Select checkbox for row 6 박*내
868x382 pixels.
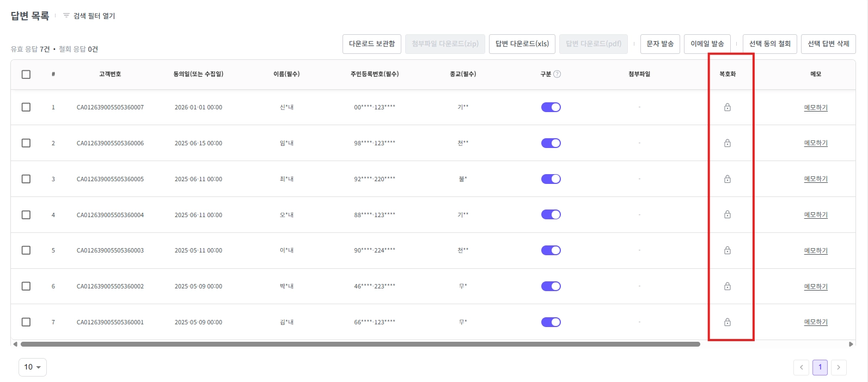point(26,286)
